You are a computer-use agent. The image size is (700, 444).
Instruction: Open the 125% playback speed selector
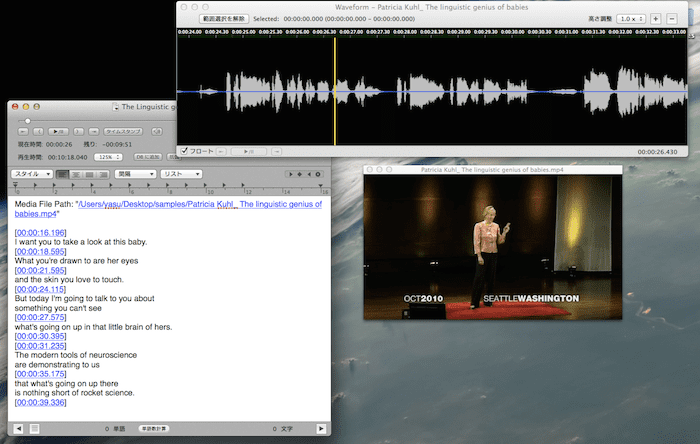108,157
